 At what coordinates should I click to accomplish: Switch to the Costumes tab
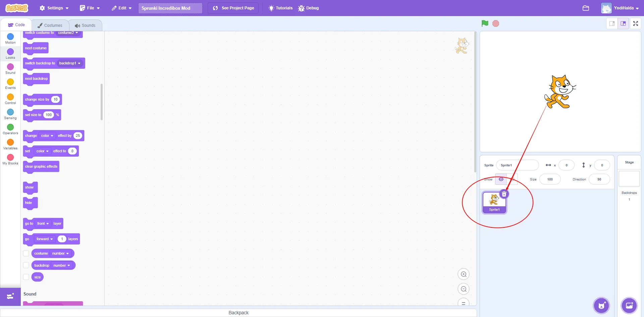50,25
